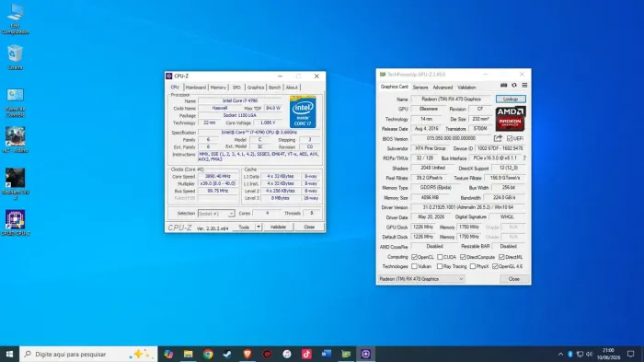Screen dimensions: 644x362
Task: Toggle OpenGL 4.6 checkbox
Action: point(495,266)
